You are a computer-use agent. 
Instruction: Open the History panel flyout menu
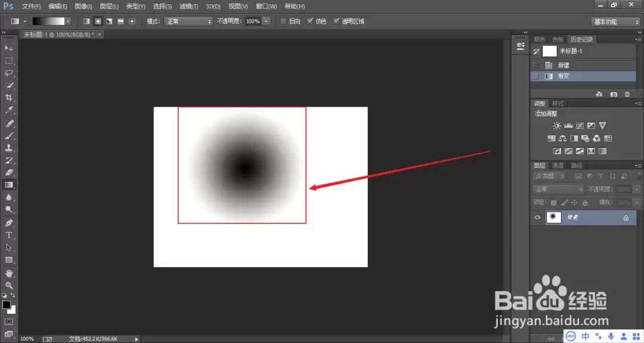point(638,39)
